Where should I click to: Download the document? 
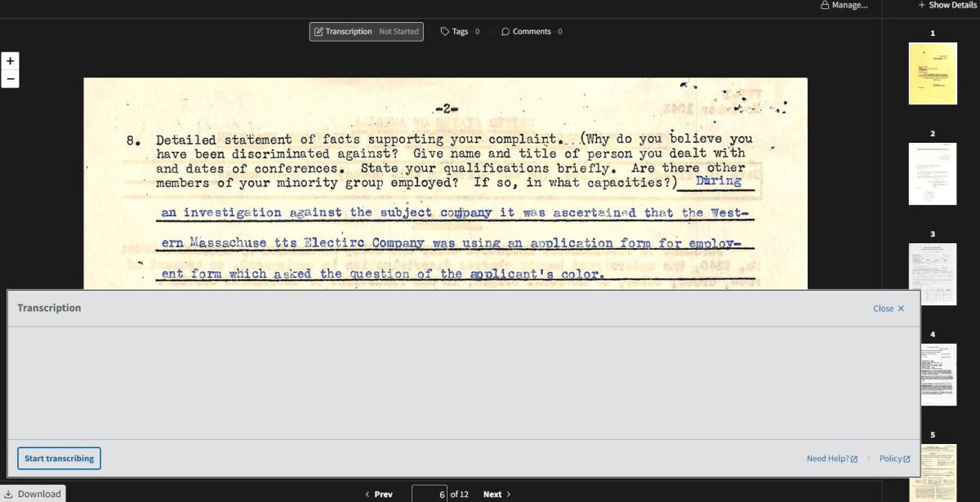pyautogui.click(x=33, y=494)
